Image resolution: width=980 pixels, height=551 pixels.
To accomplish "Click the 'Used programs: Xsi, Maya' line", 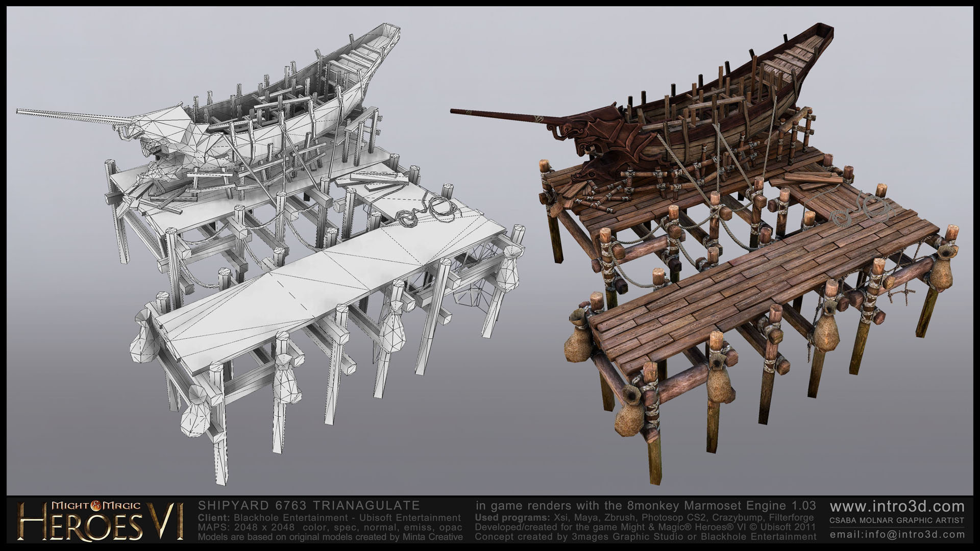I will point(645,518).
